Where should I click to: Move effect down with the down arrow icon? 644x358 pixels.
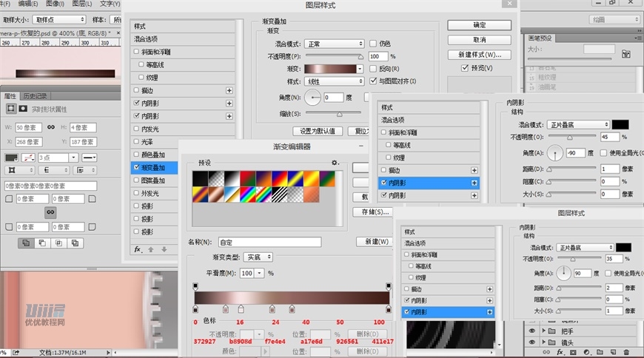[164, 249]
